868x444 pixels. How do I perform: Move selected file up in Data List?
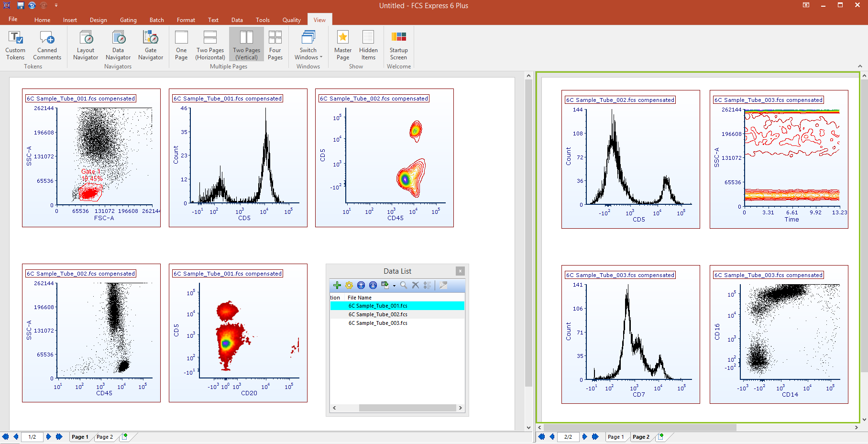coord(361,285)
